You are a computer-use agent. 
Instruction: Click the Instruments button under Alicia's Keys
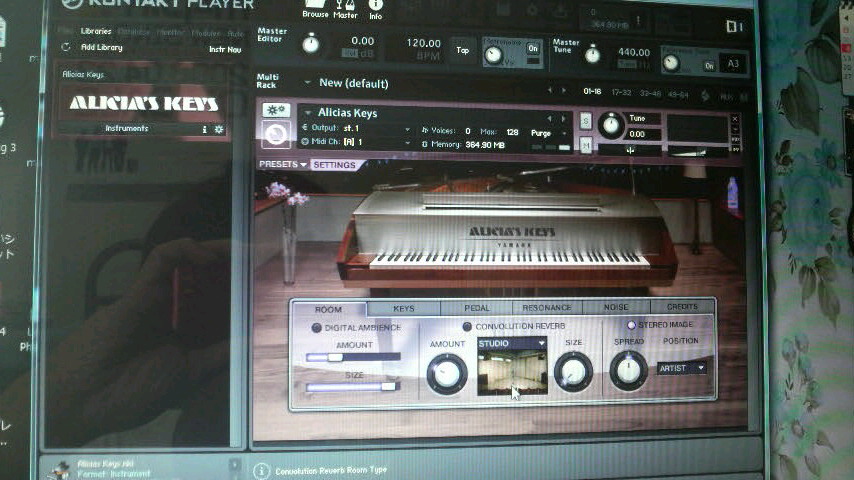tap(127, 129)
